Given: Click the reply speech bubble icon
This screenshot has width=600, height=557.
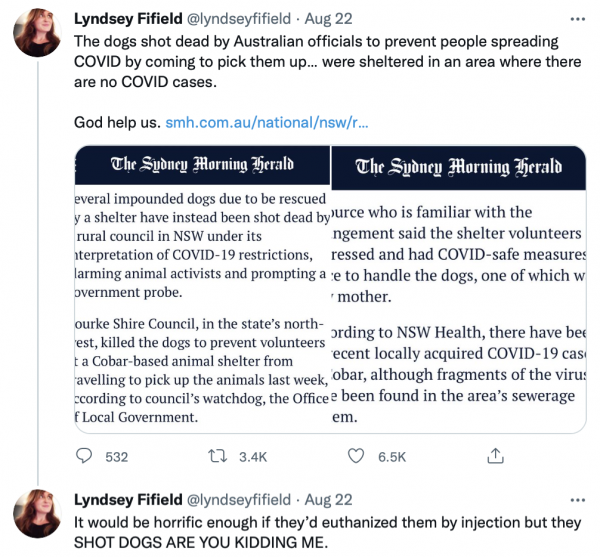Looking at the screenshot, I should coord(86,456).
